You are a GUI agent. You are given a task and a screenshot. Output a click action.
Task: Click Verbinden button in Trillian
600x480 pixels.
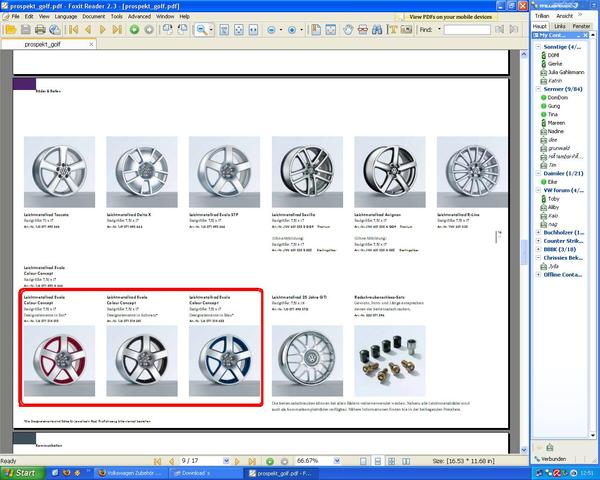coord(551,459)
